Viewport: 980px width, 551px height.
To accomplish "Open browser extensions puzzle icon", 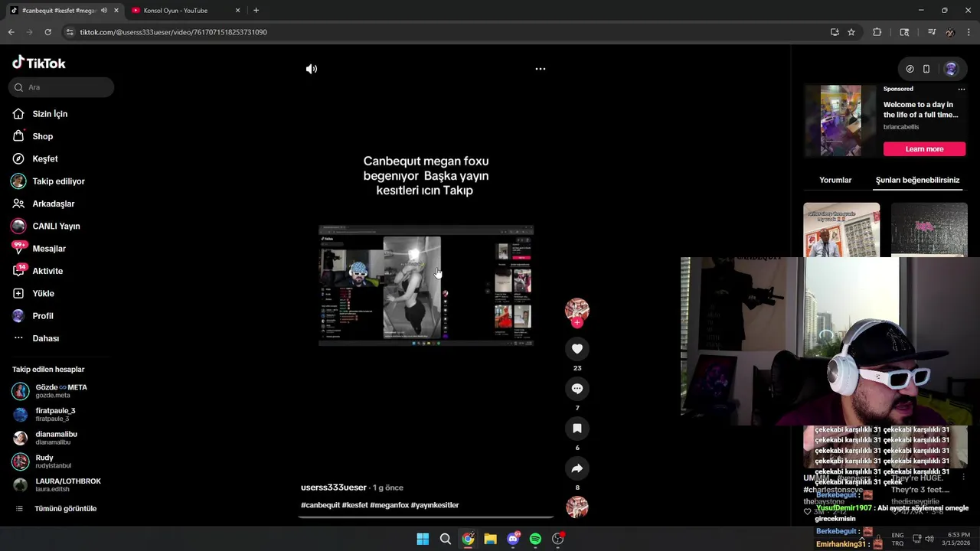I will coord(877,32).
